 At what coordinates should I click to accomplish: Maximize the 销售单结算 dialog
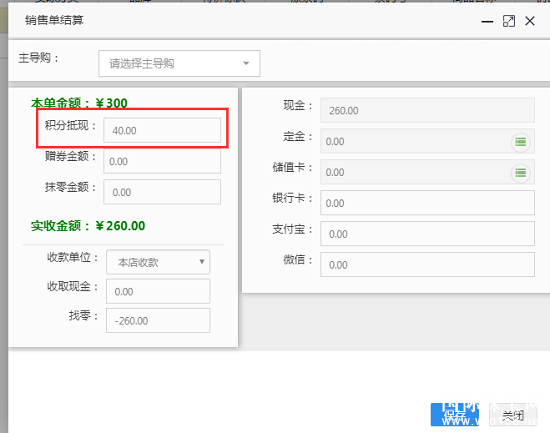point(509,21)
